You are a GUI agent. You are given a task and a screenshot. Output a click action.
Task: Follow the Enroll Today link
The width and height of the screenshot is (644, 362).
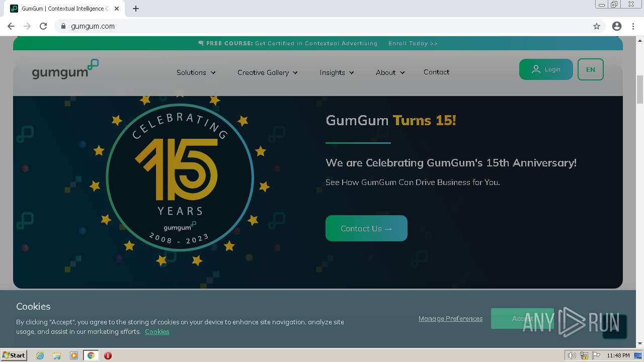click(413, 43)
